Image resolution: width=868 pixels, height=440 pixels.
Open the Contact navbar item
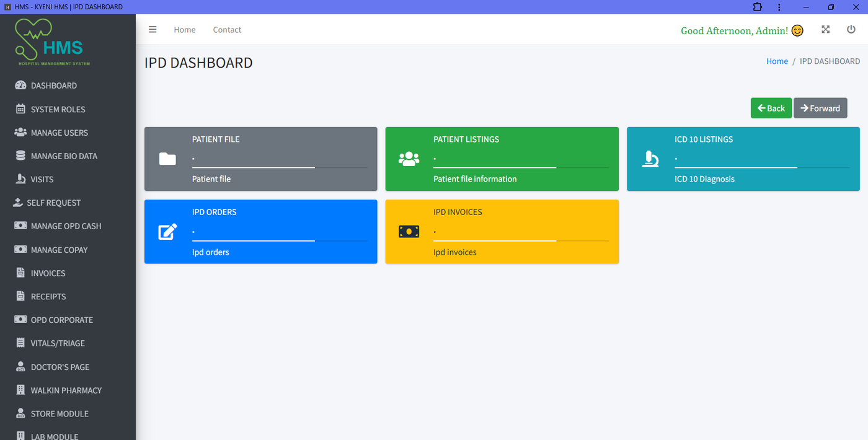tap(227, 30)
